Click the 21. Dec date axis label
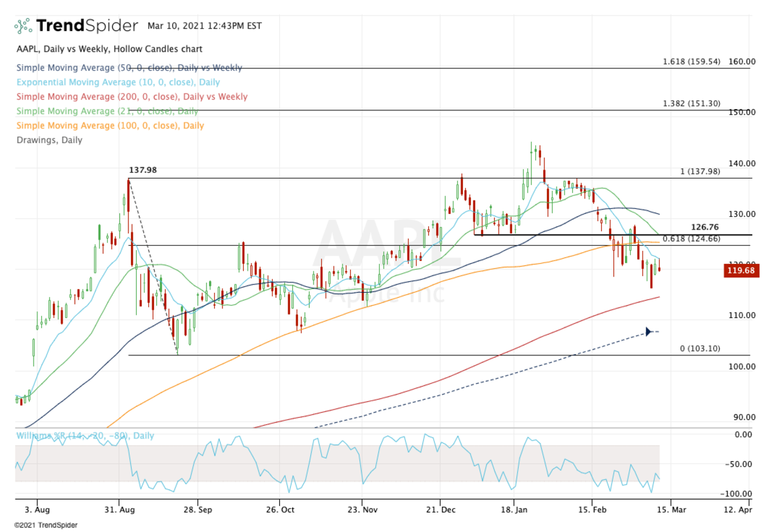 (x=441, y=508)
